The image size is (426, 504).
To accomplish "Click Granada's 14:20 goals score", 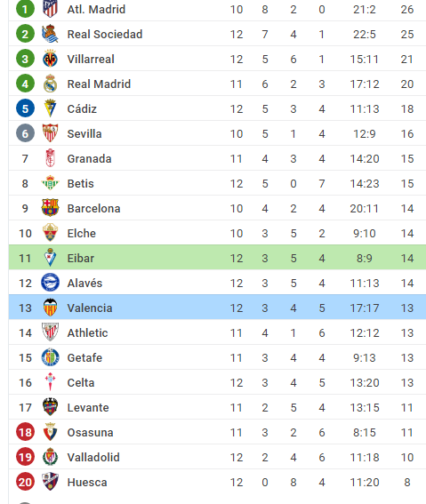I will (365, 159).
